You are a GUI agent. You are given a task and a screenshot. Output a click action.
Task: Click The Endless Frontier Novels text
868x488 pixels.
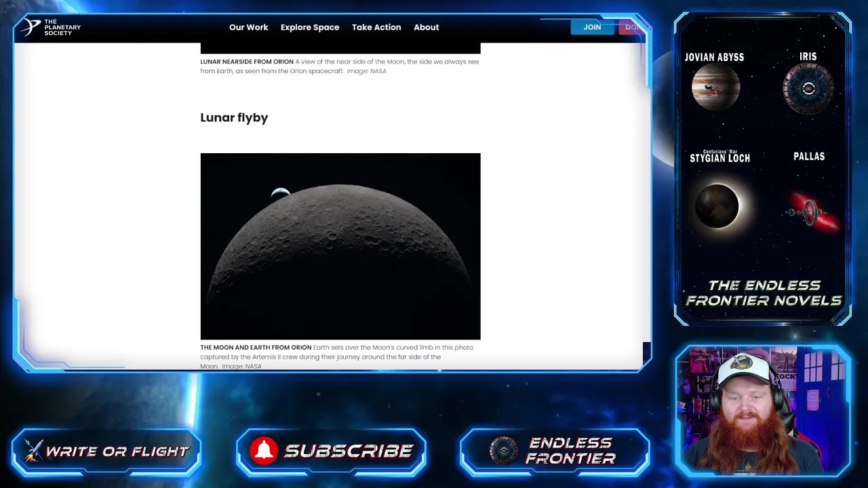(764, 293)
